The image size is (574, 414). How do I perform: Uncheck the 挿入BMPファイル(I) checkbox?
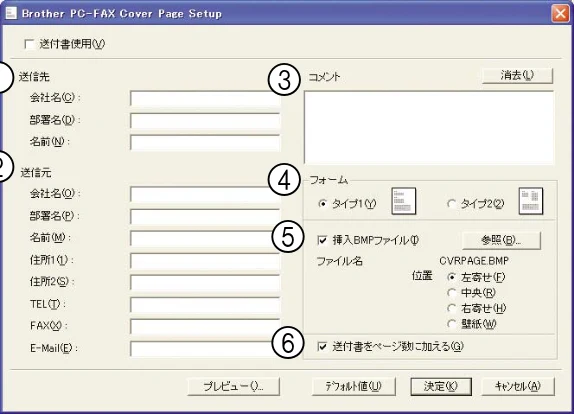pos(322,240)
